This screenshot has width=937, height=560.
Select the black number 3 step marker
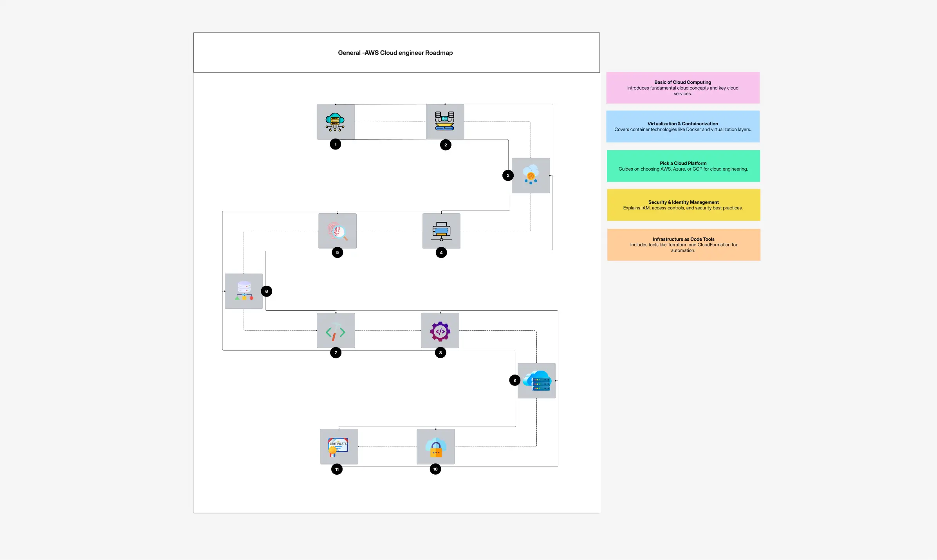[x=508, y=175]
